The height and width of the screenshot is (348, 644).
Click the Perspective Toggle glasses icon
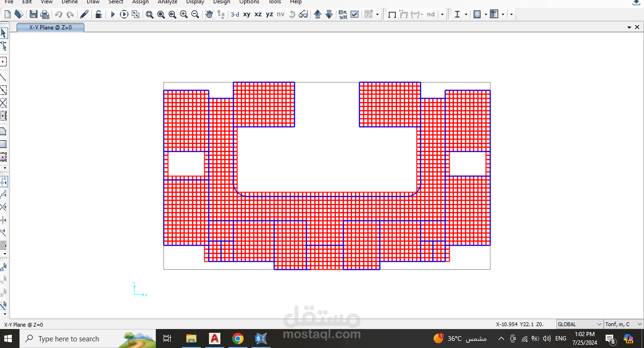click(x=303, y=14)
